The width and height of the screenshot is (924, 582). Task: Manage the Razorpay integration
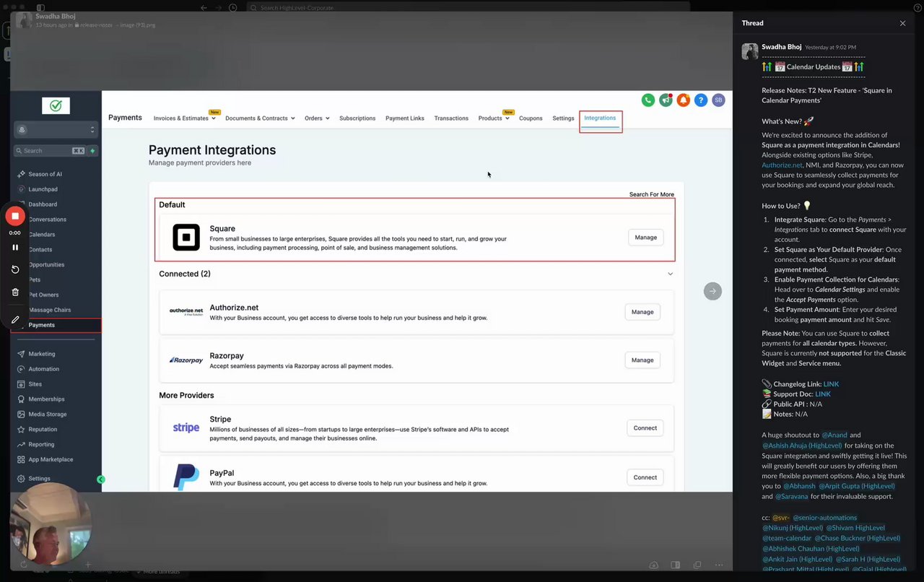(x=642, y=360)
